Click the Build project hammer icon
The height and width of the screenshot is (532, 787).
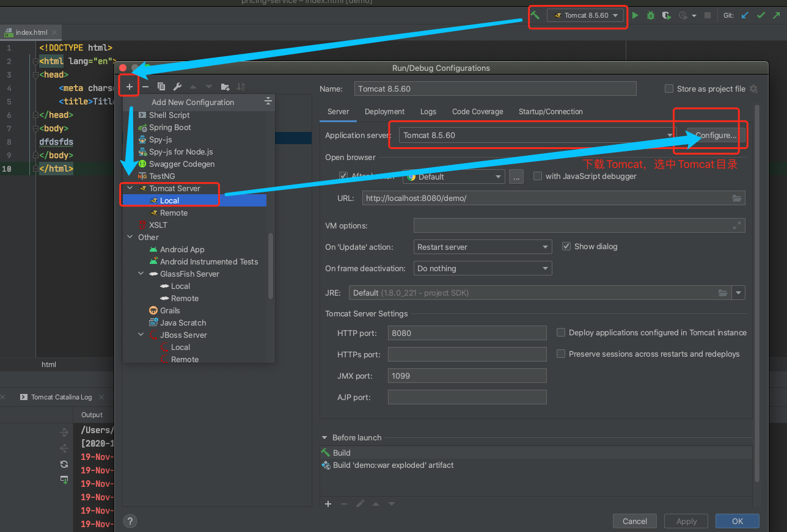(535, 15)
